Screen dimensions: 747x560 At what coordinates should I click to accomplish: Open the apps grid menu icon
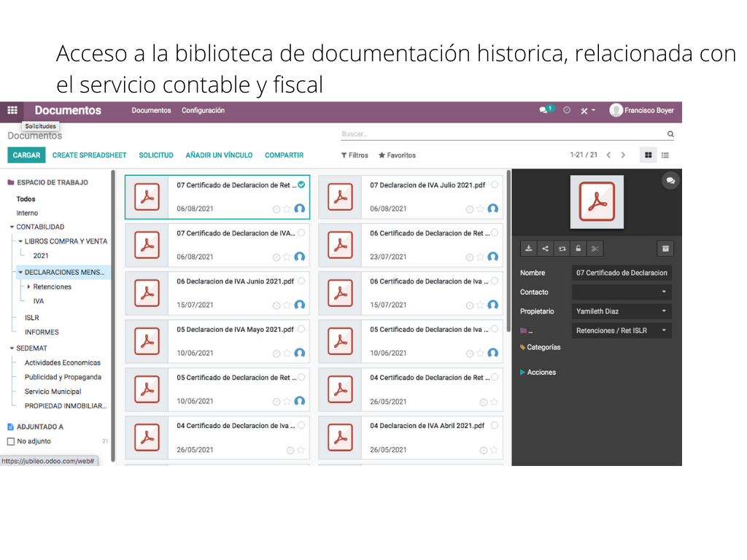tap(12, 110)
